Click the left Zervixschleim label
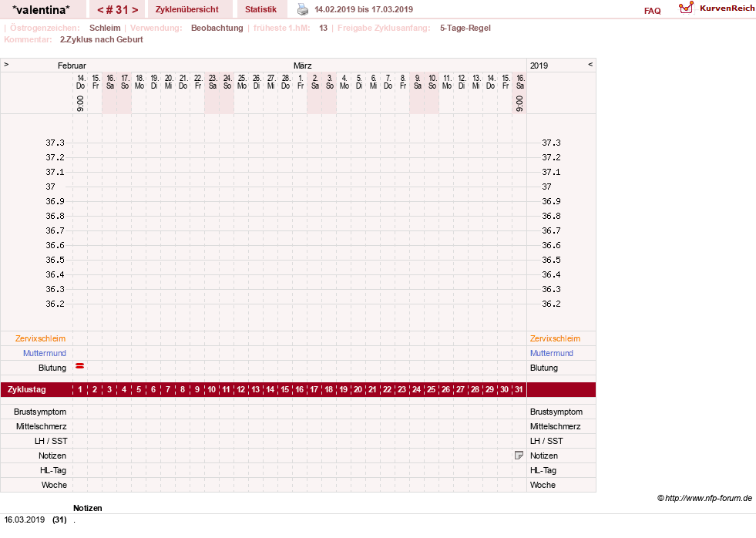 pyautogui.click(x=40, y=338)
